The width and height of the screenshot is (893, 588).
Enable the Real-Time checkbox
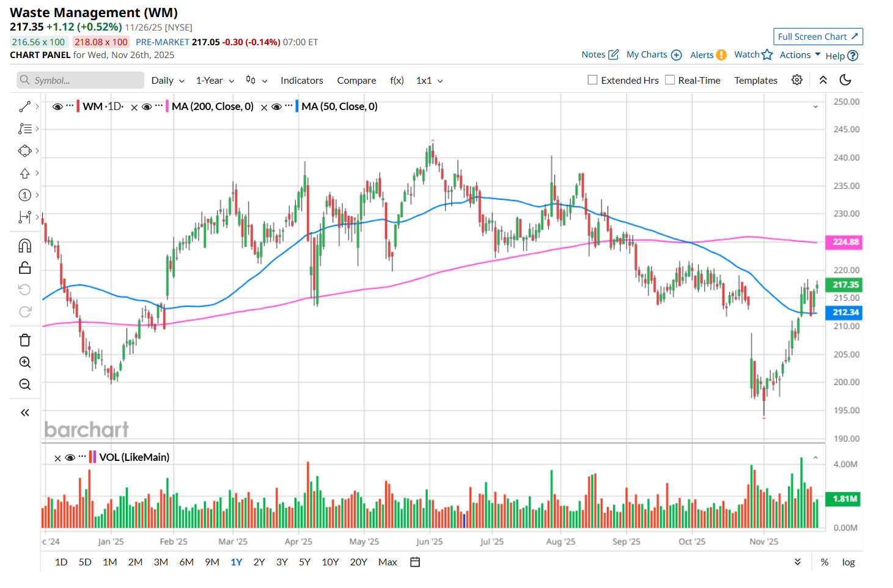click(670, 80)
